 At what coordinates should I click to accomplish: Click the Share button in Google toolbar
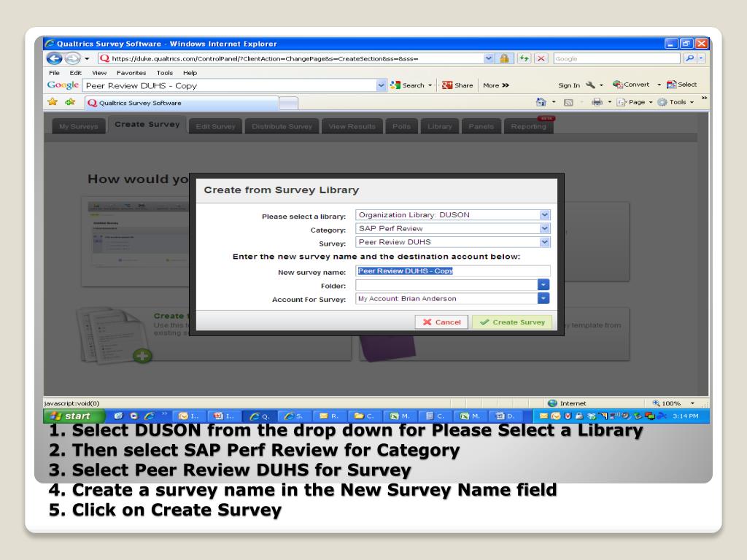tap(457, 85)
